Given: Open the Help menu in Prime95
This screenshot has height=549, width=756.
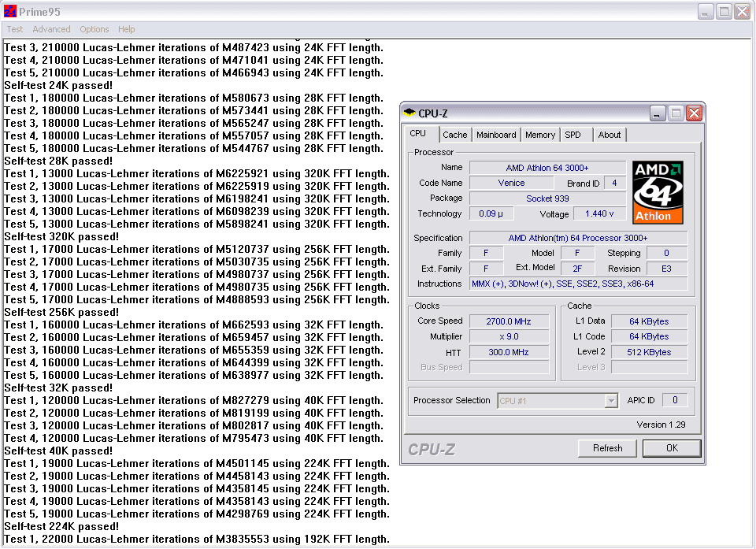Looking at the screenshot, I should [x=127, y=29].
